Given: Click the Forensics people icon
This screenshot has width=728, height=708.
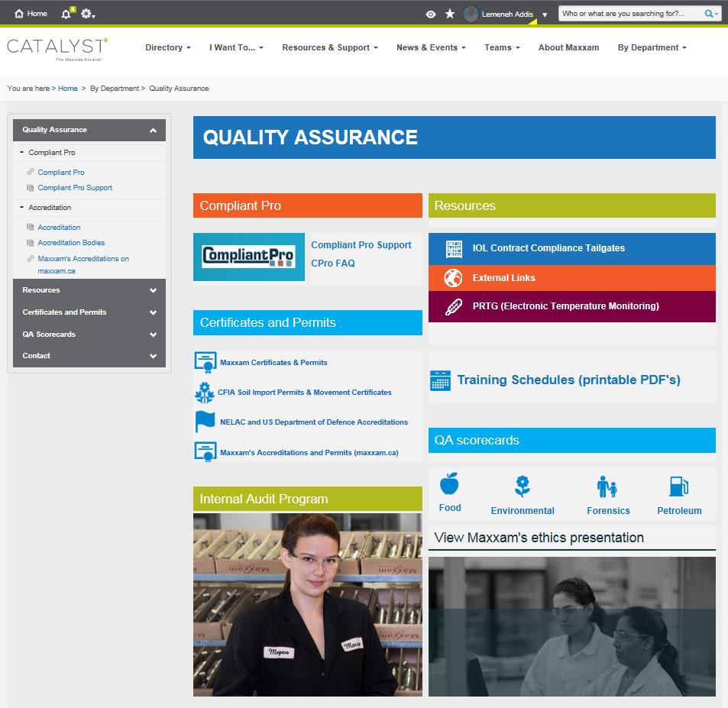Looking at the screenshot, I should [x=607, y=487].
